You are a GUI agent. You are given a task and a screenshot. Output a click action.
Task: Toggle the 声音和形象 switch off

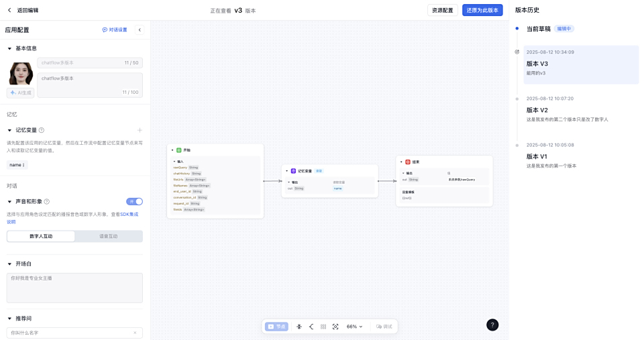point(134,201)
